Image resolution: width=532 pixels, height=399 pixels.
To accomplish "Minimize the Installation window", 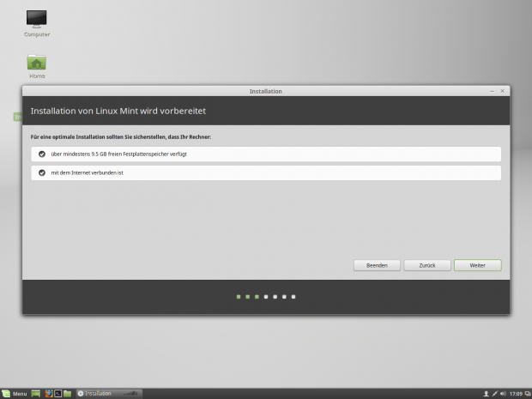I will tap(492, 91).
